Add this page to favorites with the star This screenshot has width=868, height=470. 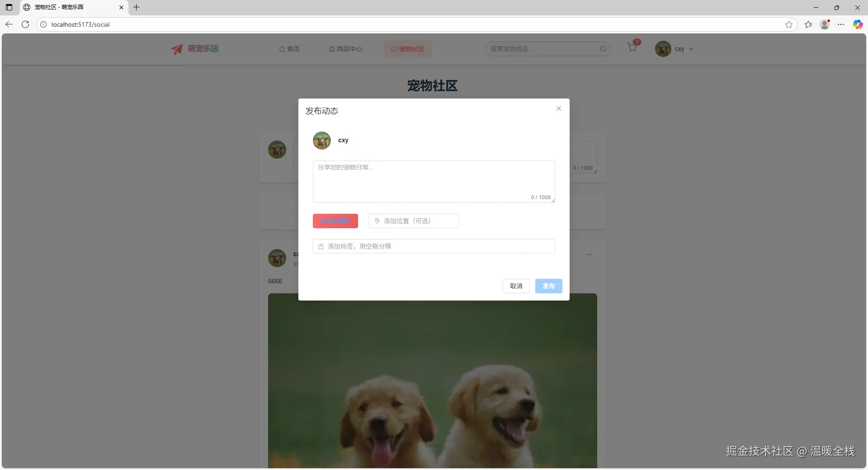pos(789,24)
